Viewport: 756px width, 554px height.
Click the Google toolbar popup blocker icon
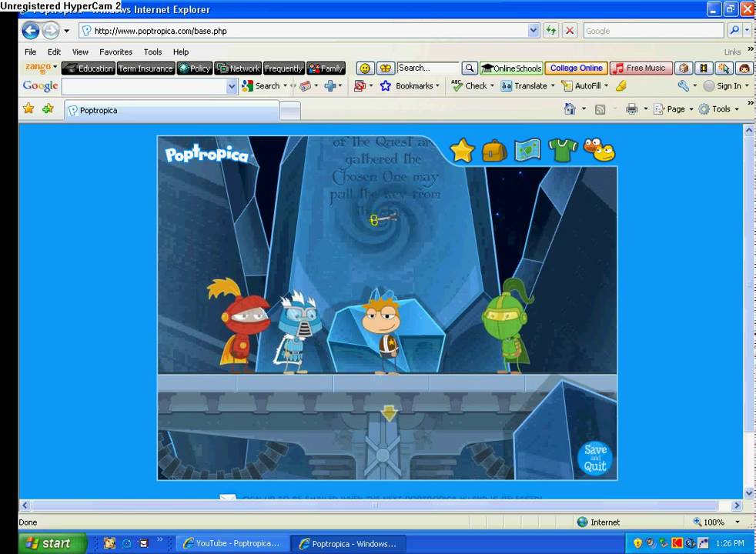[x=360, y=85]
